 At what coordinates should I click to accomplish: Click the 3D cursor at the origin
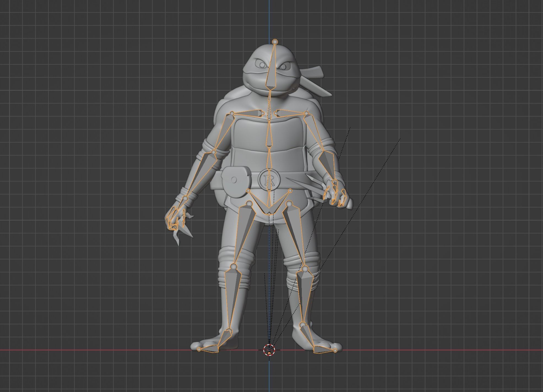coord(269,350)
